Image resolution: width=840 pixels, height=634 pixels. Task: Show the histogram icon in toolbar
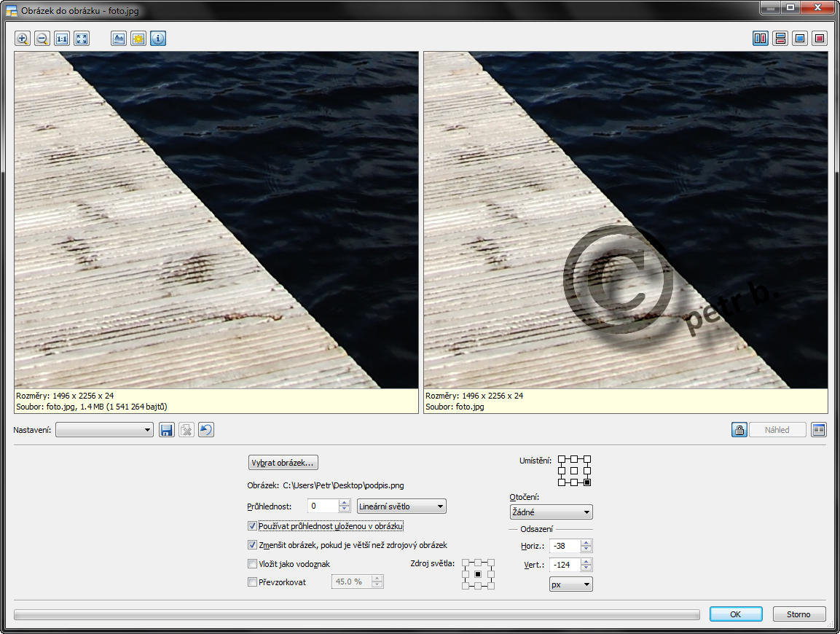coord(119,39)
